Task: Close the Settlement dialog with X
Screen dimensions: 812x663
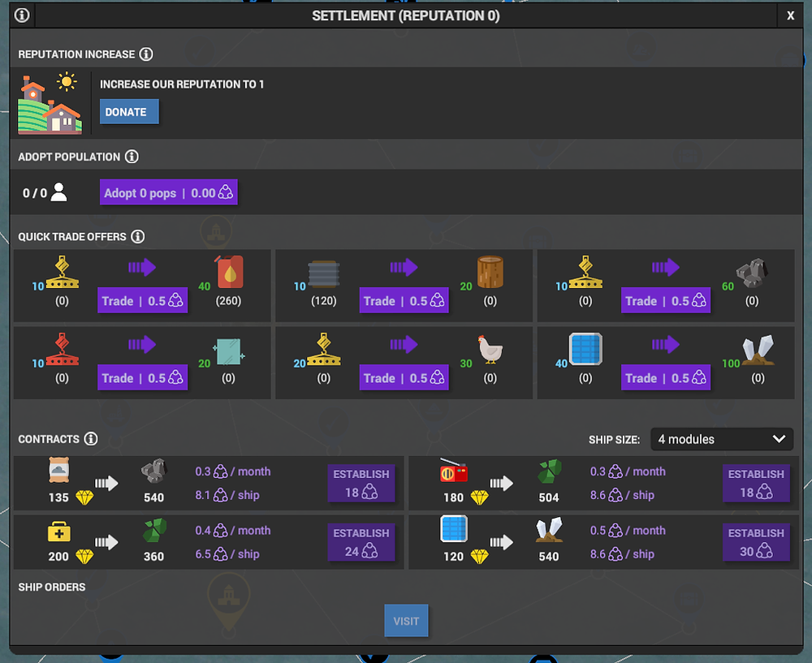Action: pyautogui.click(x=790, y=15)
